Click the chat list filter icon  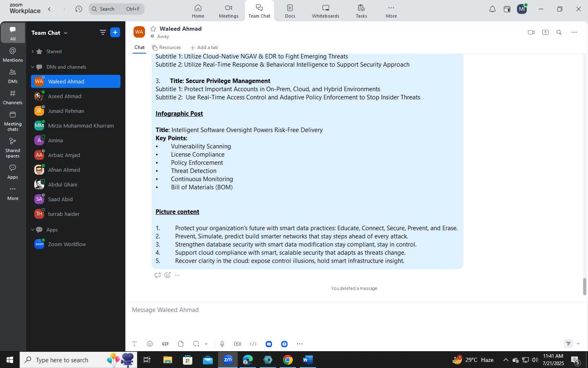pos(102,32)
